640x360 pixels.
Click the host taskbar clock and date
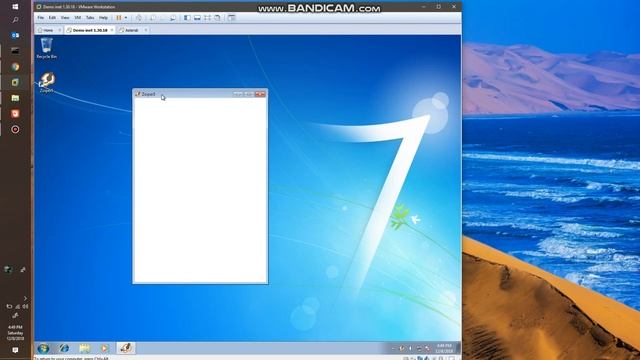(x=15, y=333)
